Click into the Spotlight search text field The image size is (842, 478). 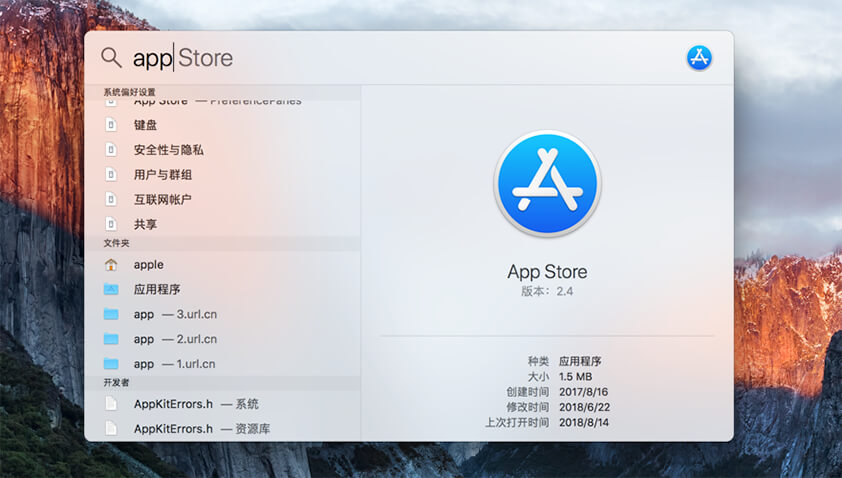[403, 57]
